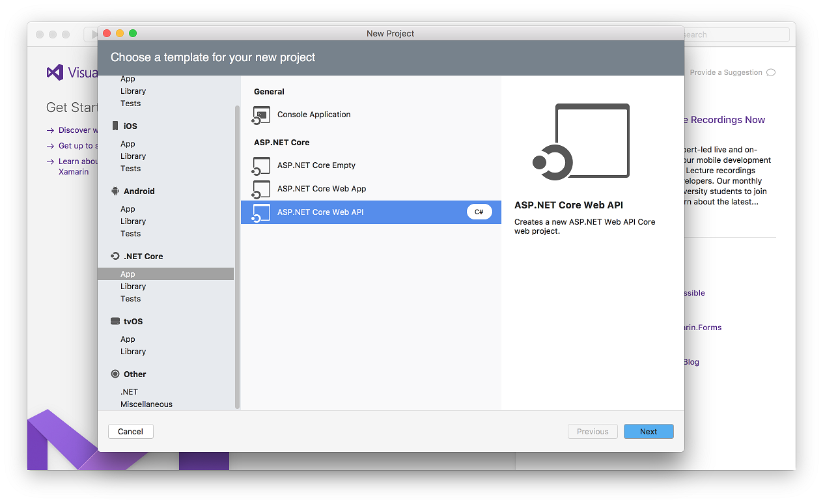Click the Other category header
Image resolution: width=823 pixels, height=504 pixels.
pyautogui.click(x=135, y=374)
